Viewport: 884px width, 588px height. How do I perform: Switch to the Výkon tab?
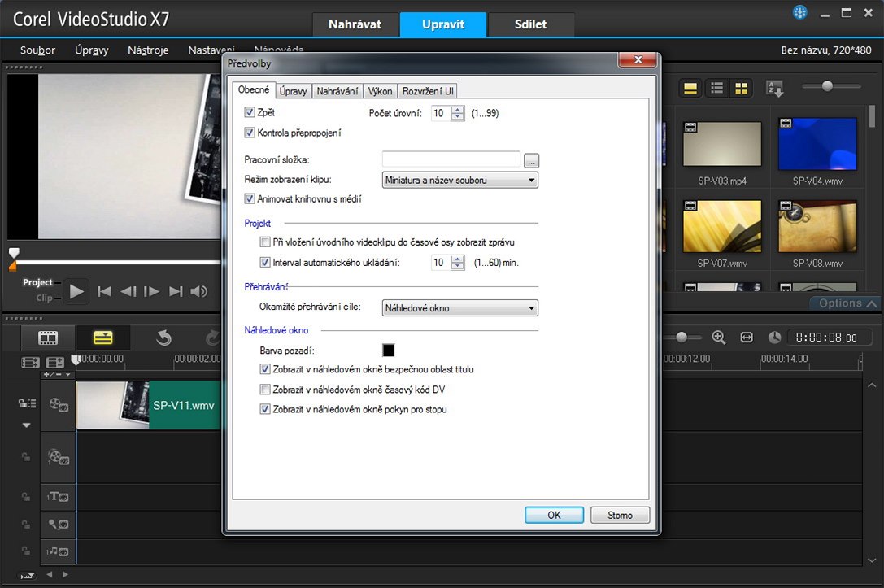[x=380, y=91]
